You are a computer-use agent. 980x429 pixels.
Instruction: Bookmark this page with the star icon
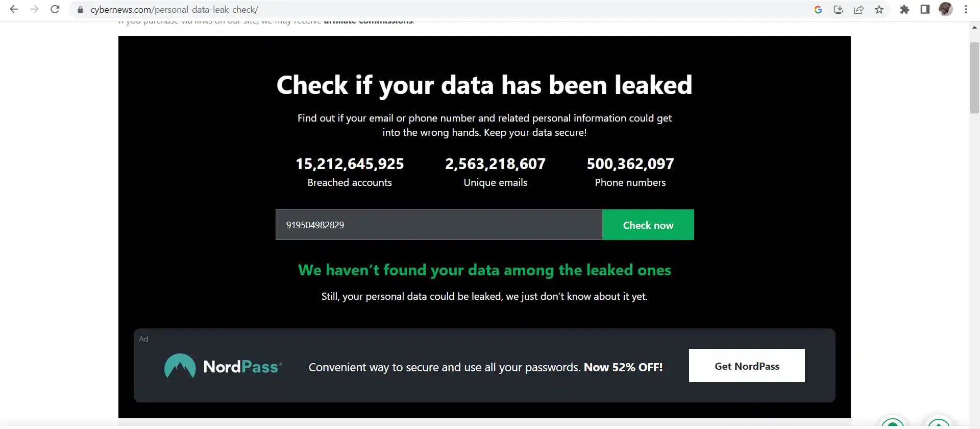click(x=879, y=10)
